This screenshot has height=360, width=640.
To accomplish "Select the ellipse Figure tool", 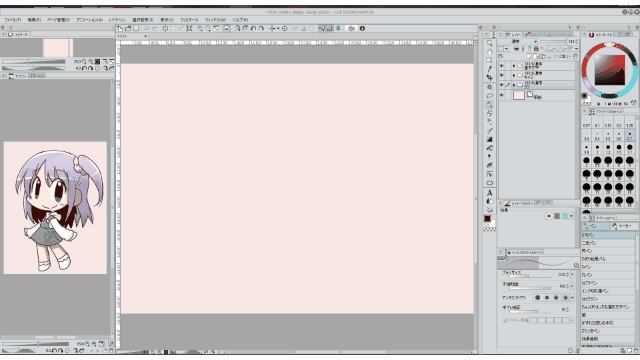I will [489, 183].
